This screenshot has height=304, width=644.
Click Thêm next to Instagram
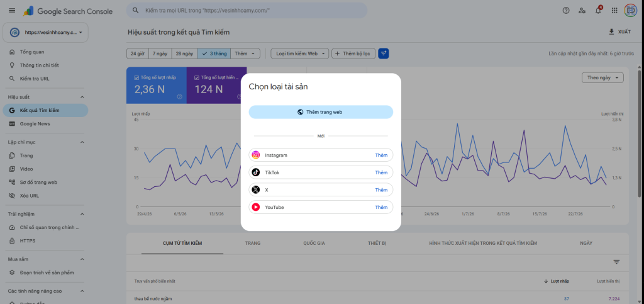click(381, 155)
